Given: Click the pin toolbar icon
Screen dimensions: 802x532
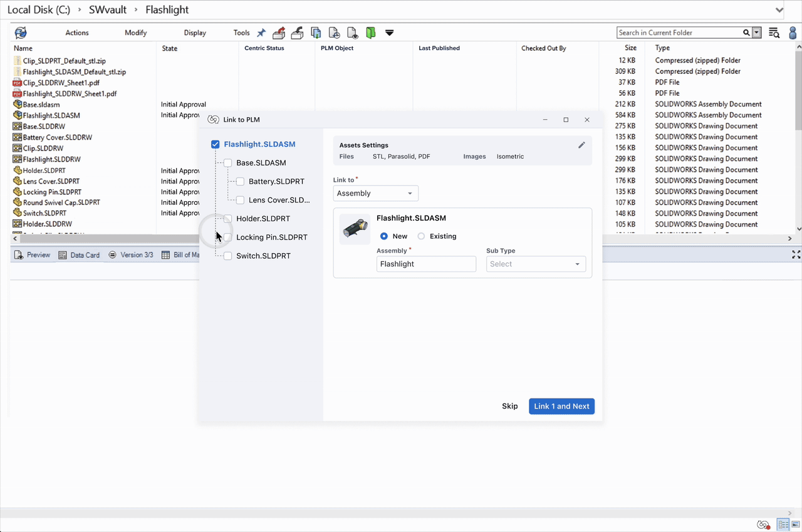Looking at the screenshot, I should [x=261, y=33].
